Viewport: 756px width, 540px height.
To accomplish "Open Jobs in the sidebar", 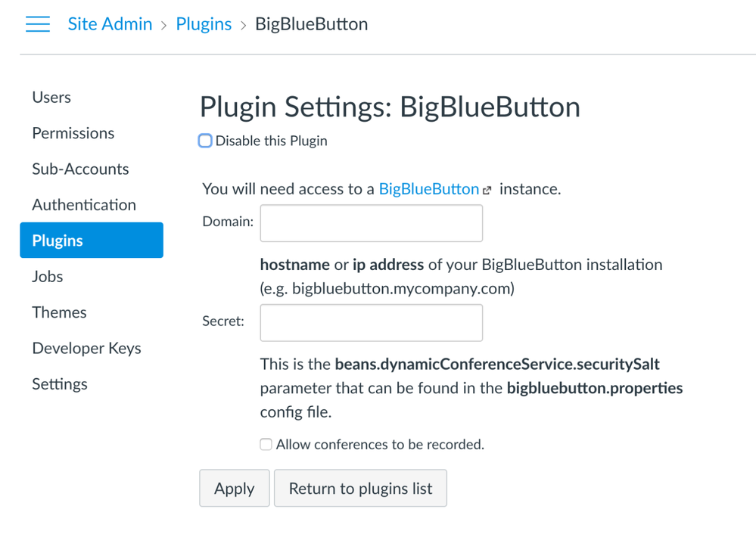I will (x=48, y=277).
